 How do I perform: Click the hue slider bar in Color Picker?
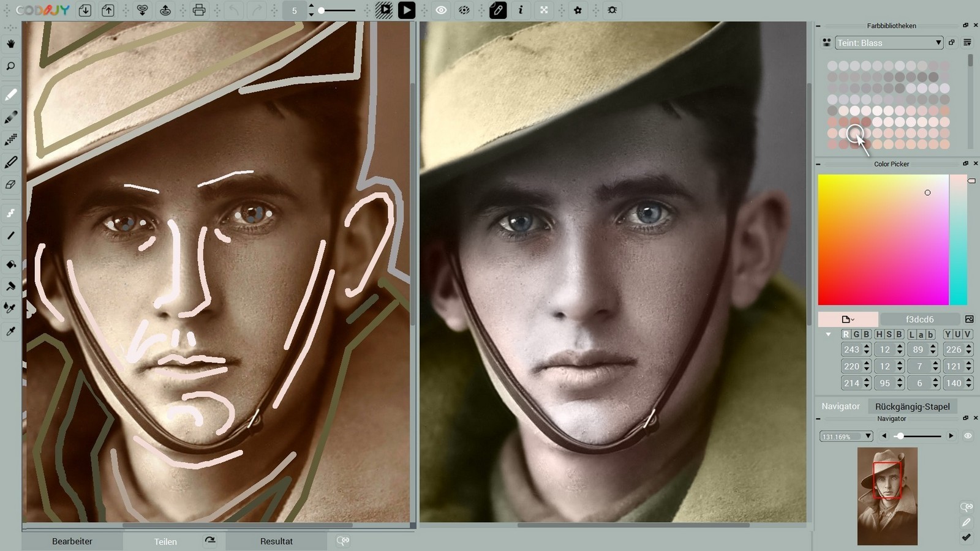pyautogui.click(x=958, y=239)
